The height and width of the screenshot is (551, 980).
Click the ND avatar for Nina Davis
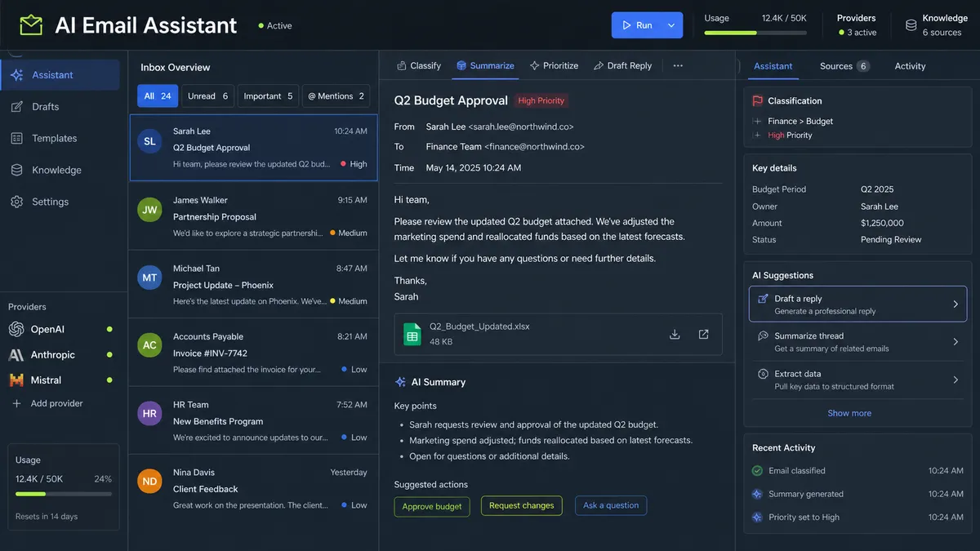coord(149,482)
